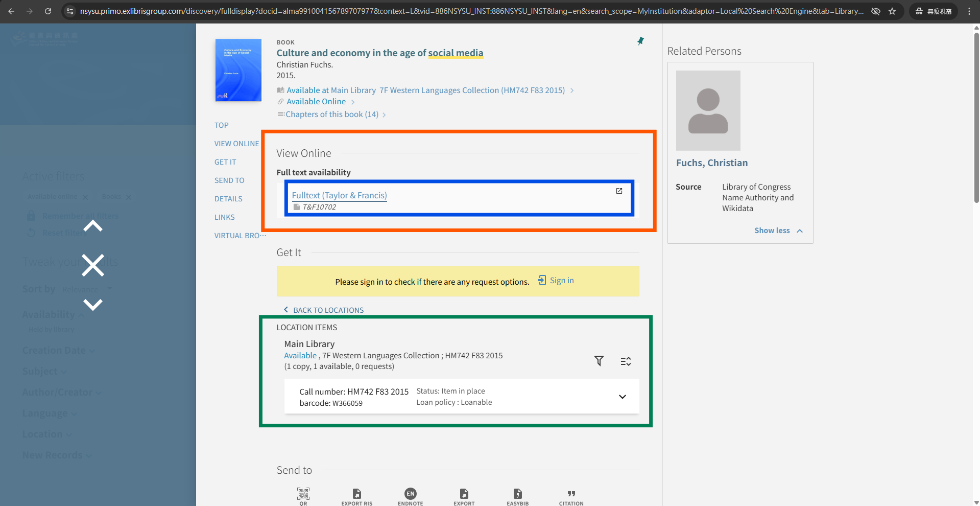Open Fulltext (Taylor & Francis) link
This screenshot has height=506, width=980.
pyautogui.click(x=339, y=195)
